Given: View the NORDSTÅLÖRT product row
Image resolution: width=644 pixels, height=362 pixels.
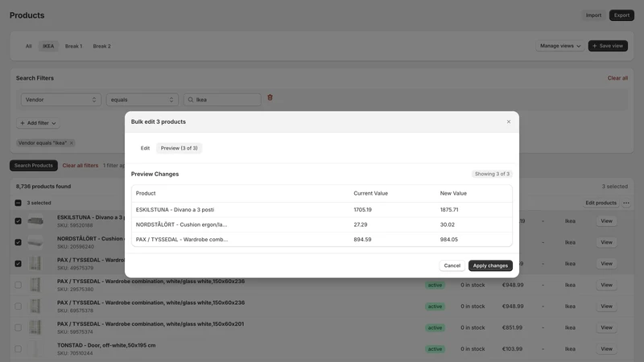Looking at the screenshot, I should point(606,242).
